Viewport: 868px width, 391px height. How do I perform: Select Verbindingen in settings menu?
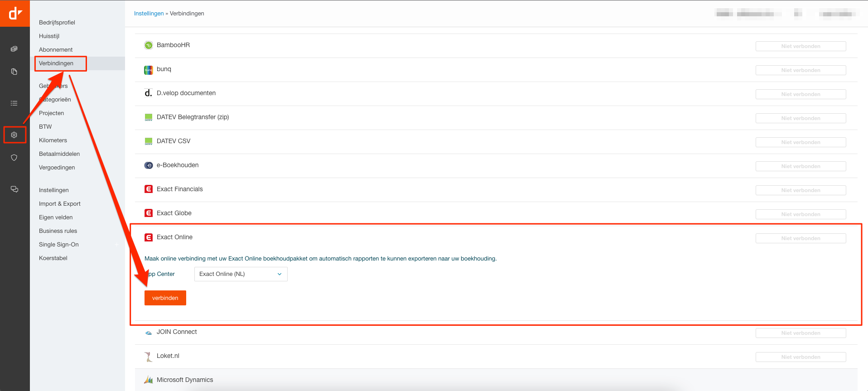click(x=56, y=63)
